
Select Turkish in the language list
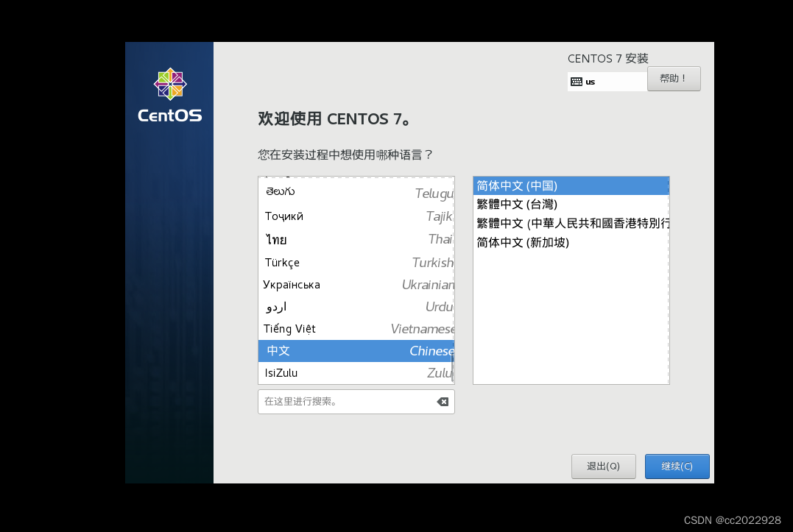(x=356, y=262)
